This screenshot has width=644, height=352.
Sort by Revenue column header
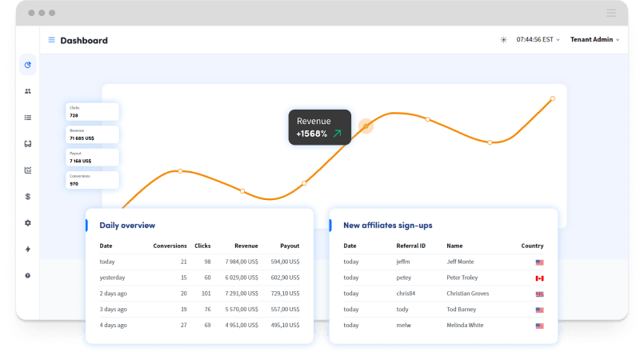pos(246,246)
